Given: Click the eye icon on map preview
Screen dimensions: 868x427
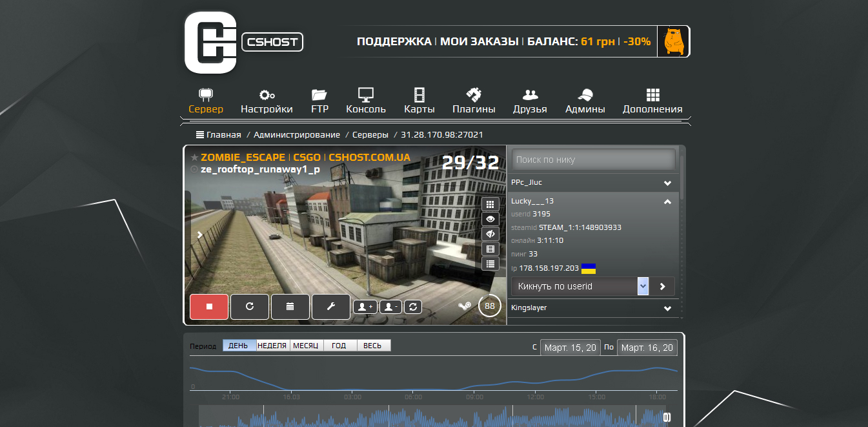Looking at the screenshot, I should 490,219.
